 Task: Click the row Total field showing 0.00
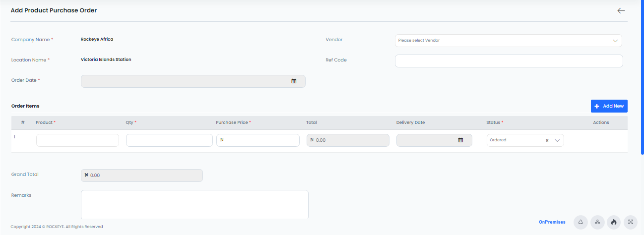point(348,140)
